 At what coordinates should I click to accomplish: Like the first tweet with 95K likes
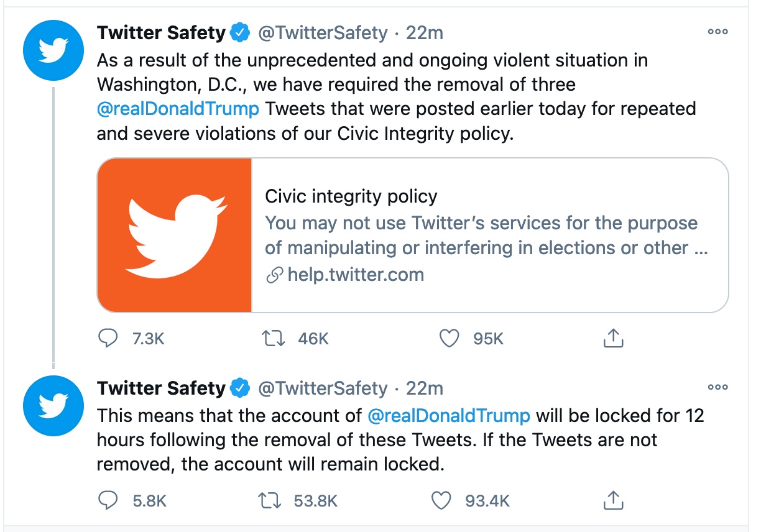coord(449,339)
